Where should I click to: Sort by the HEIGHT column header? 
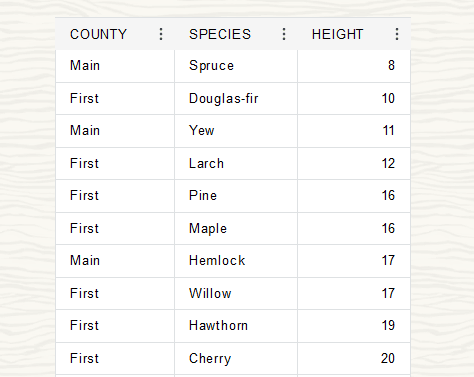pos(337,34)
